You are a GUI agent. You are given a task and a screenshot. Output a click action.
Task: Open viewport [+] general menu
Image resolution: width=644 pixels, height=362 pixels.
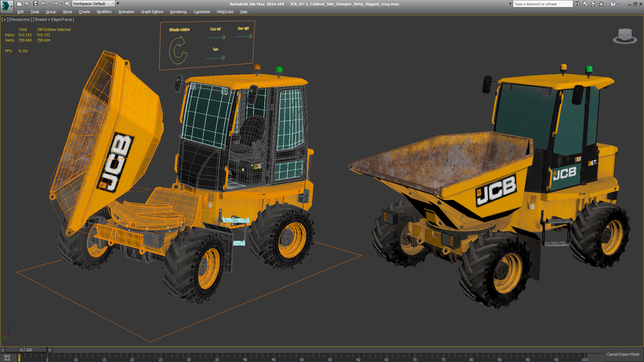tap(5, 19)
